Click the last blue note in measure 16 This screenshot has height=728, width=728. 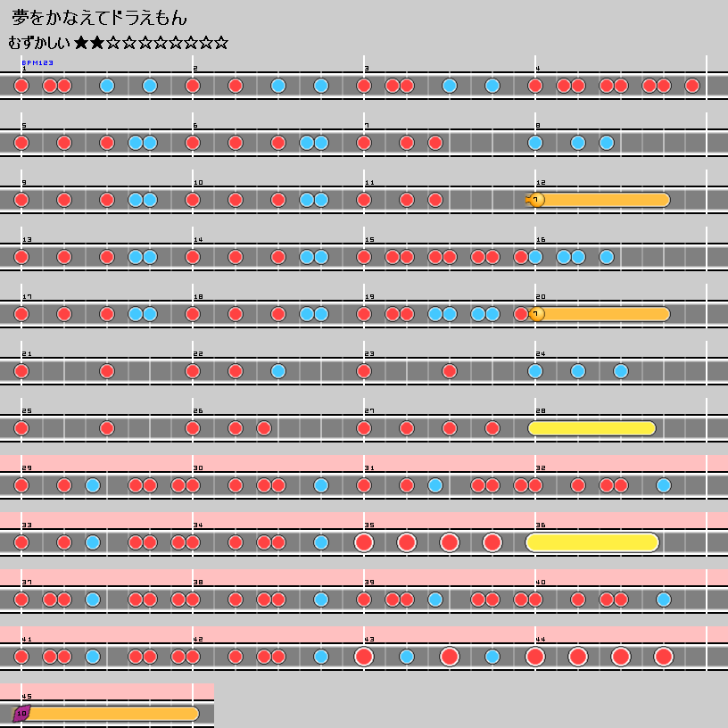(607, 257)
